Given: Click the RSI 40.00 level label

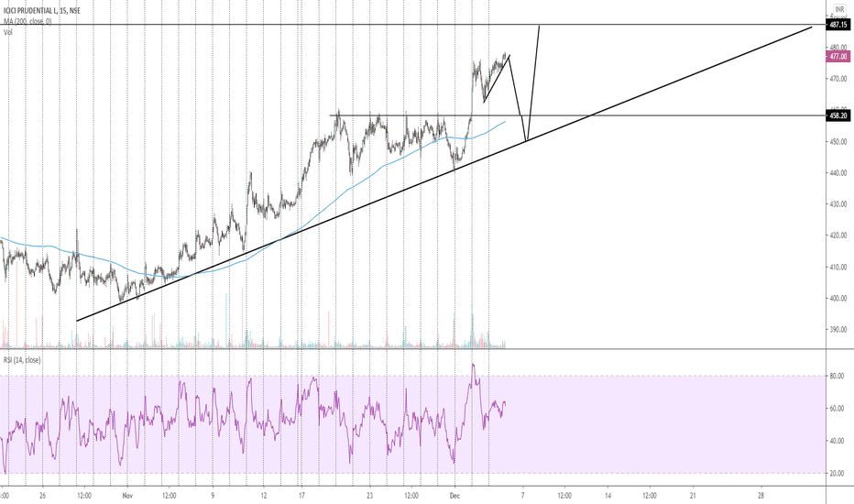Looking at the screenshot, I should 838,442.
